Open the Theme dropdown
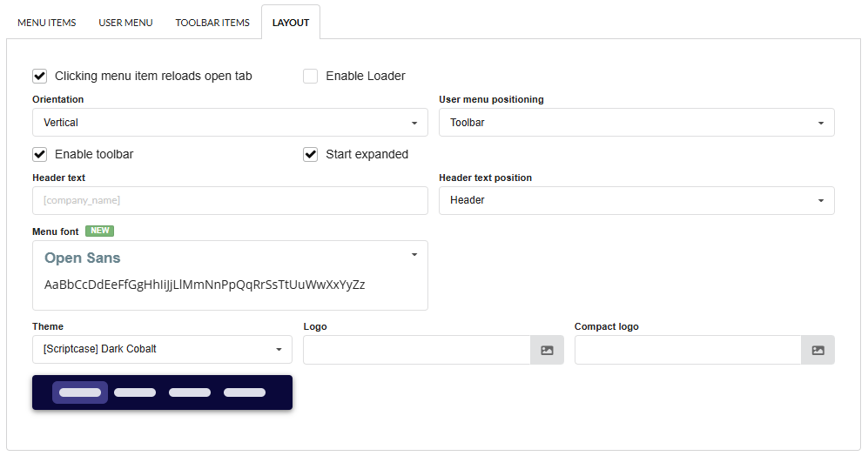The image size is (868, 456). pyautogui.click(x=162, y=349)
